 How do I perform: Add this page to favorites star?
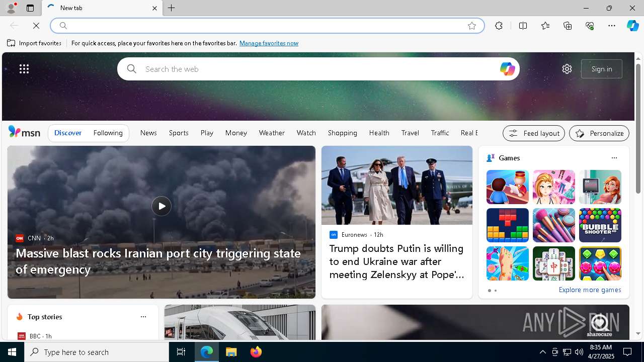coord(472,26)
